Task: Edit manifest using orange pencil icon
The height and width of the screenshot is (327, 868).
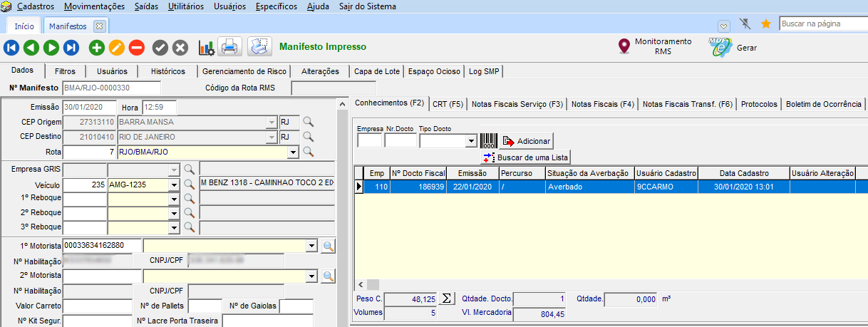Action: tap(117, 48)
